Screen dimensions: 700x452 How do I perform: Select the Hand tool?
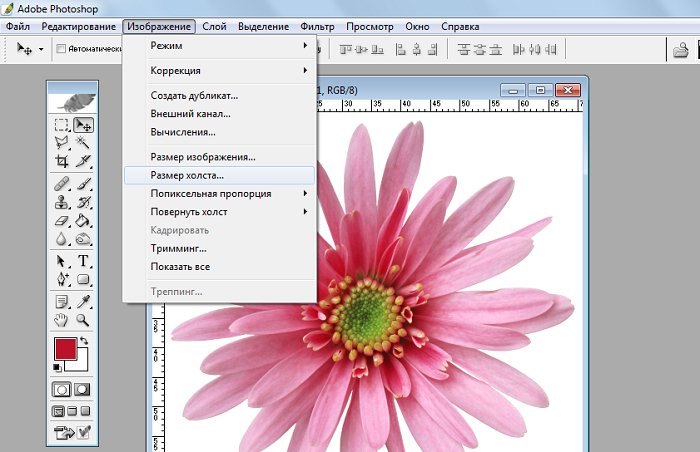[62, 320]
